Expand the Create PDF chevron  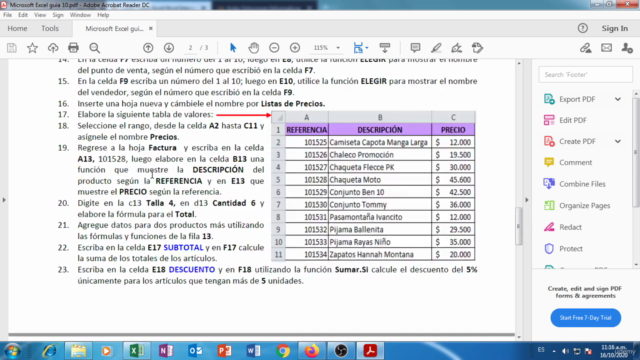(618, 141)
